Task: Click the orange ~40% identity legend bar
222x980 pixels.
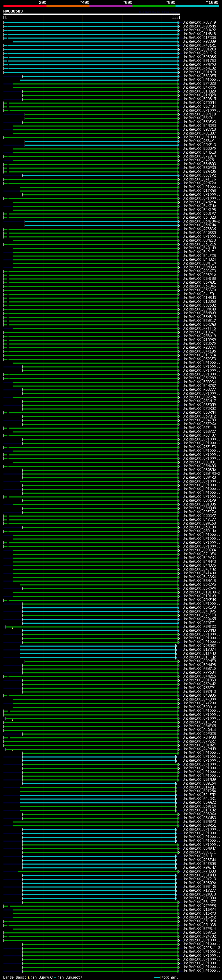Action: point(68,6)
